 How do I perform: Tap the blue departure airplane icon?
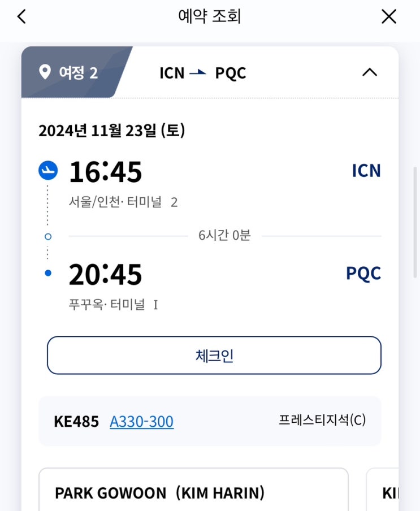(48, 170)
